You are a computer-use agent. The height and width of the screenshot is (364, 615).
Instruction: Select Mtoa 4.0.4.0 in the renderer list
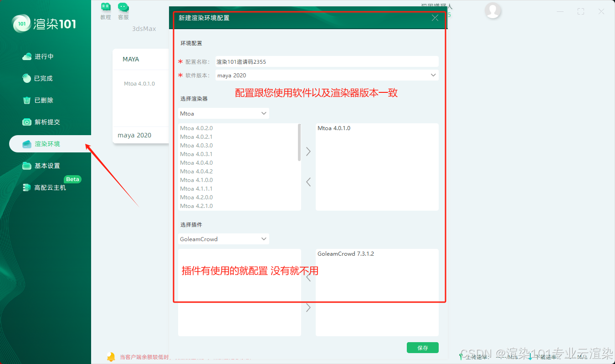pyautogui.click(x=196, y=163)
